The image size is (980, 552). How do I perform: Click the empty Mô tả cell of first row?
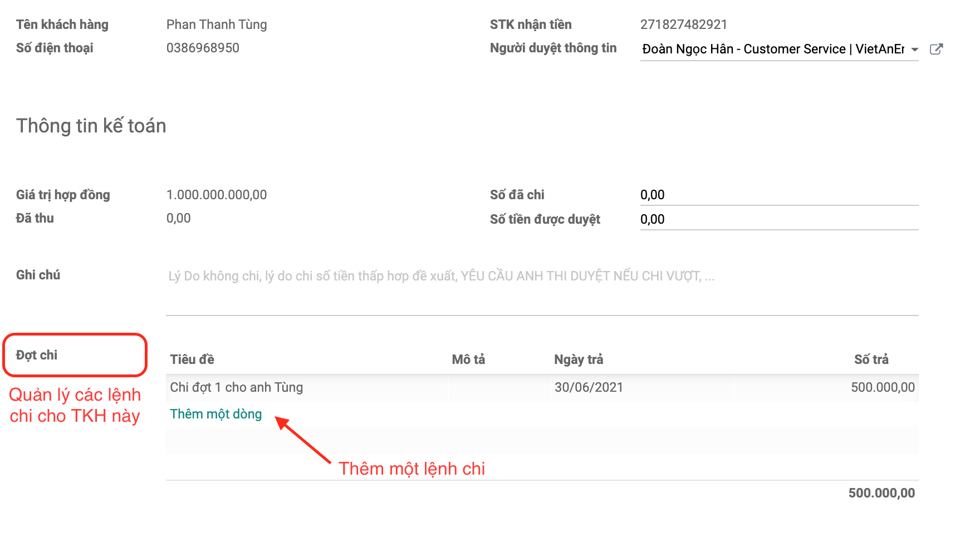click(x=498, y=387)
